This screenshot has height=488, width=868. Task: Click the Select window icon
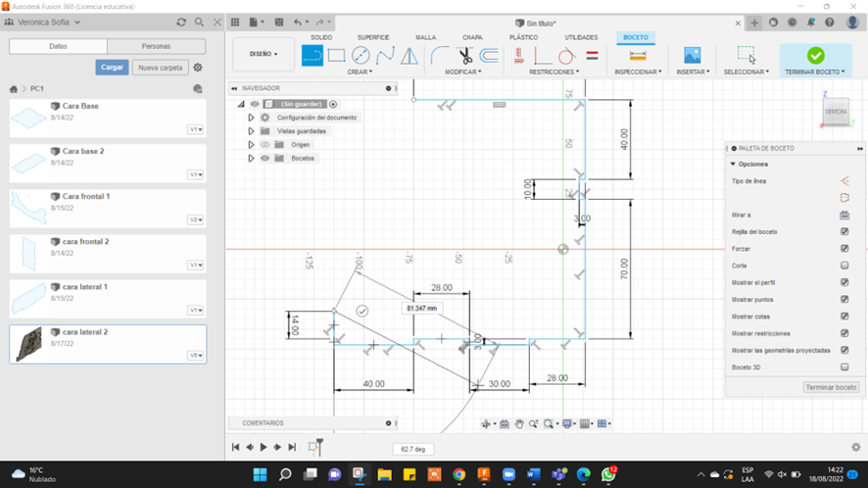(746, 55)
